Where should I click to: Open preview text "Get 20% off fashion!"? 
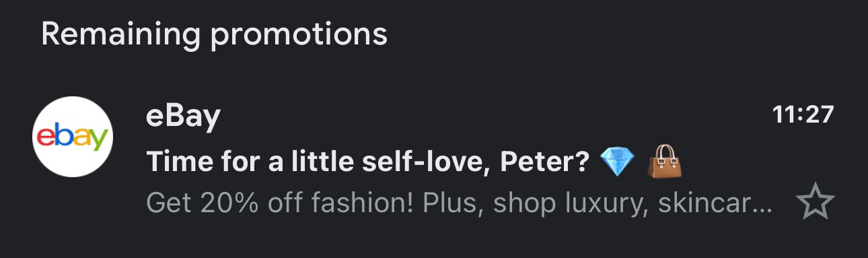[279, 203]
